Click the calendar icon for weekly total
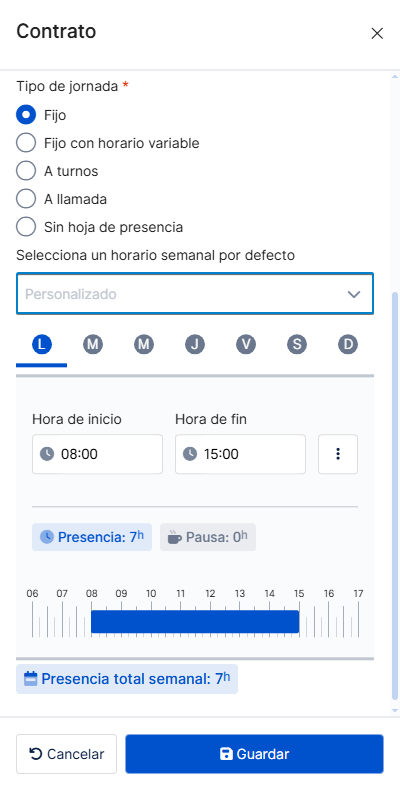The height and width of the screenshot is (790, 400). tap(31, 679)
